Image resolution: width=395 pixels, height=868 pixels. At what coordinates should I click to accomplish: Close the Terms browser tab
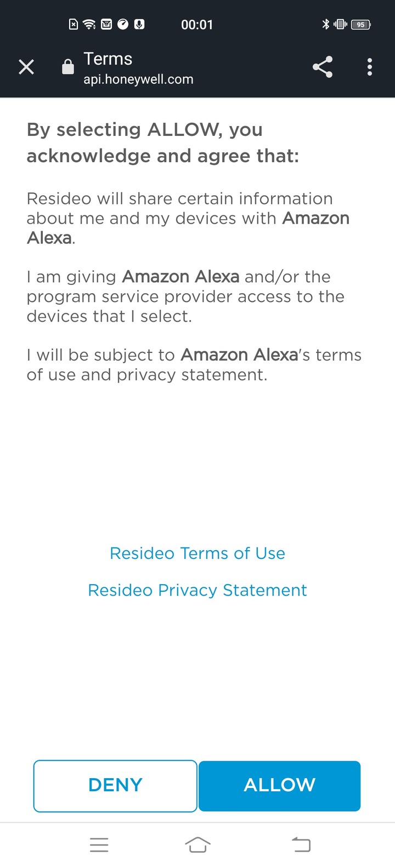tap(26, 67)
